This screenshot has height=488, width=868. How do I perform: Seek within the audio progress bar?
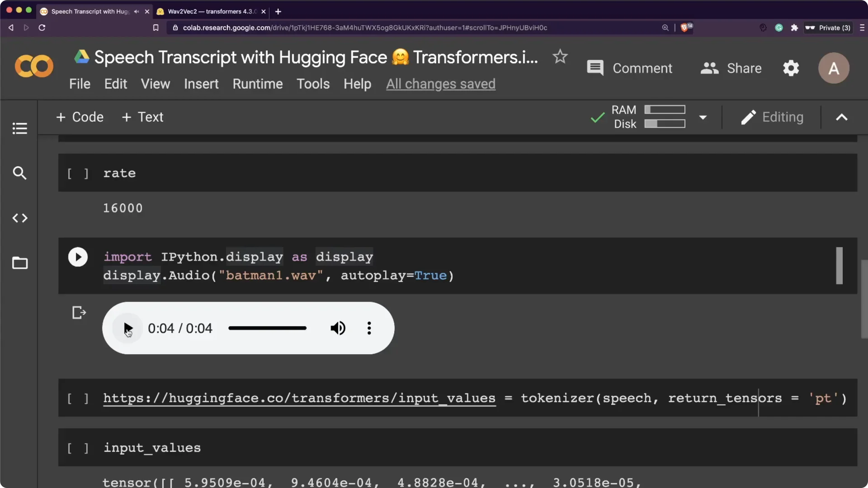pos(267,328)
